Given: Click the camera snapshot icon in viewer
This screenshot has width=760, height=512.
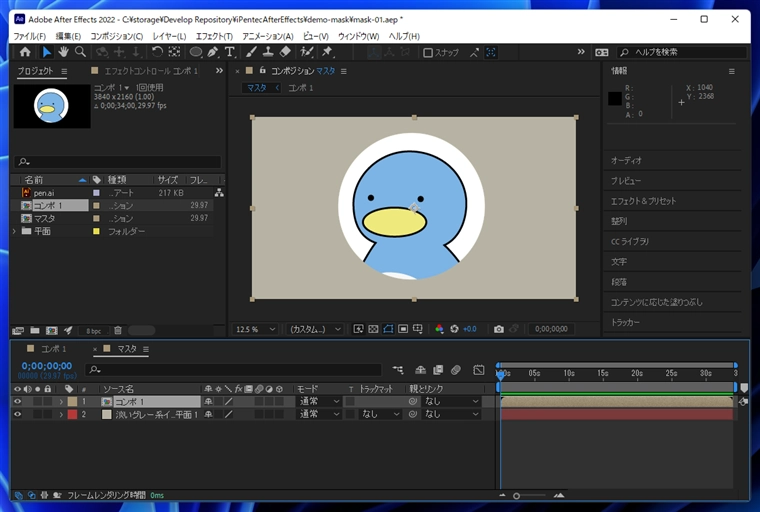Looking at the screenshot, I should pyautogui.click(x=499, y=329).
